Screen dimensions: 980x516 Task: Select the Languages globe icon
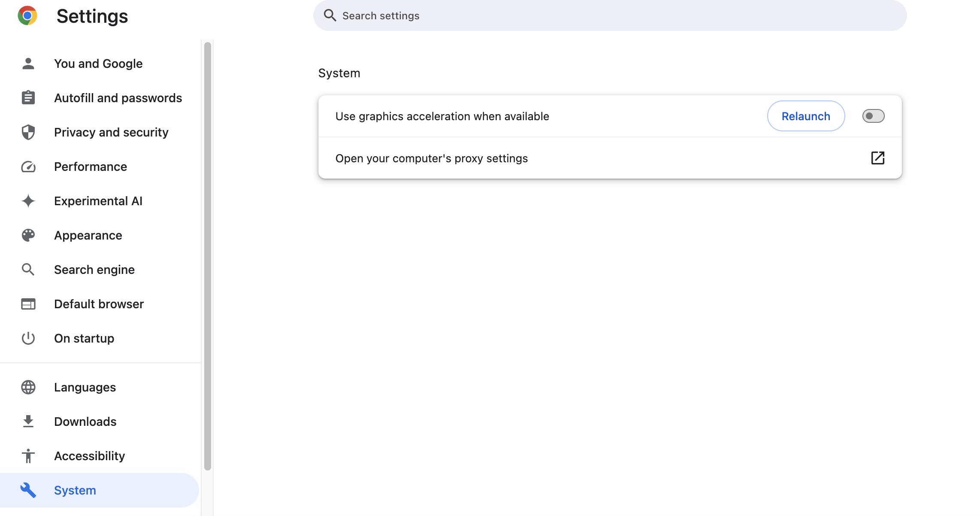(28, 387)
